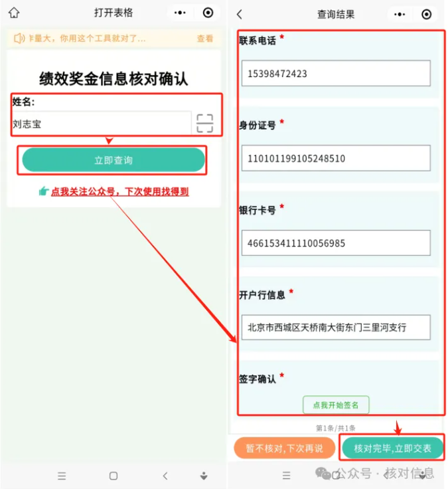448x489 pixels.
Task: Tap the home icon on left screen
Action: click(14, 13)
